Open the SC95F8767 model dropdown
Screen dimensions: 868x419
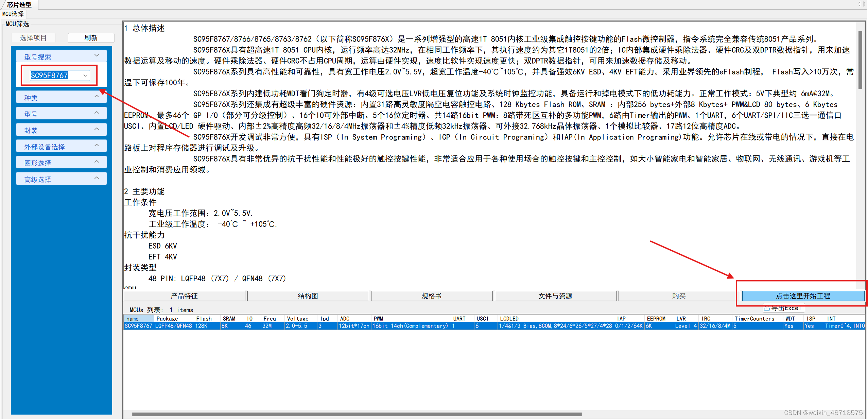pyautogui.click(x=85, y=76)
